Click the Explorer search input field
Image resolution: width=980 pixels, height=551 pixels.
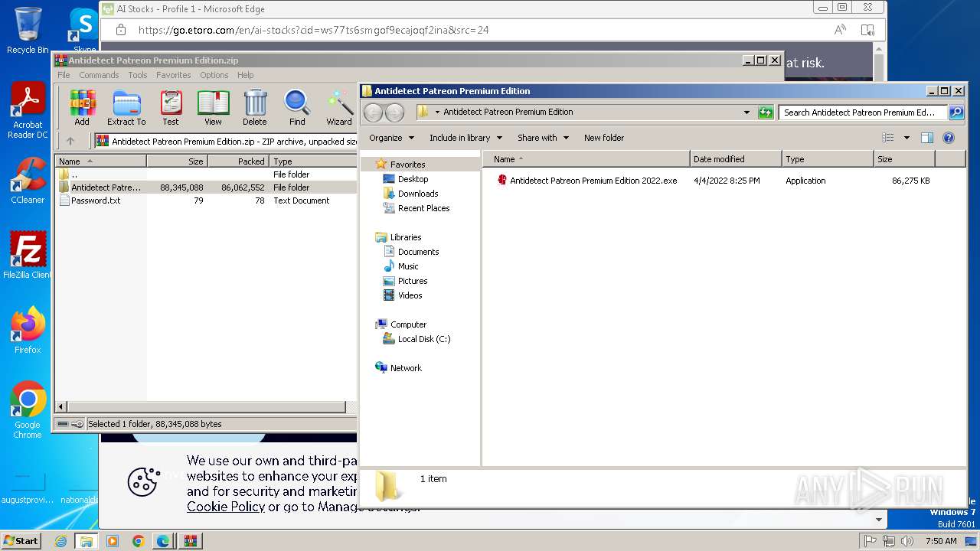pyautogui.click(x=863, y=112)
